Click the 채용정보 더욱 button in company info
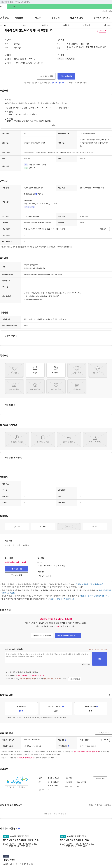Screen dimensions: 112x868 (x=100, y=778)
